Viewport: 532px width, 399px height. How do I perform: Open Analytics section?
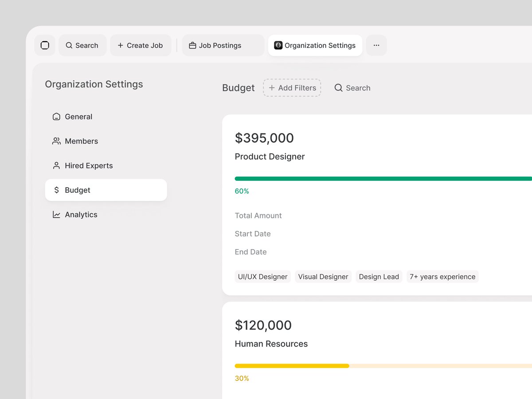pos(106,215)
